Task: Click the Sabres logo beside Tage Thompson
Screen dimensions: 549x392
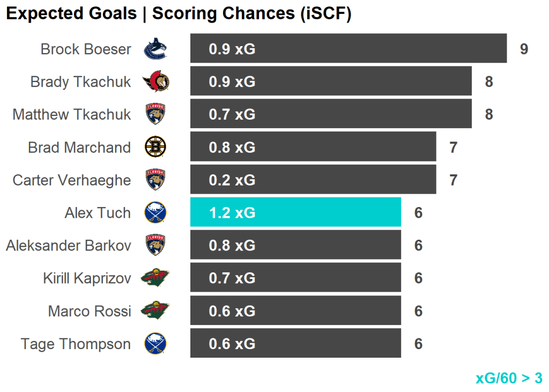Action: tap(155, 343)
